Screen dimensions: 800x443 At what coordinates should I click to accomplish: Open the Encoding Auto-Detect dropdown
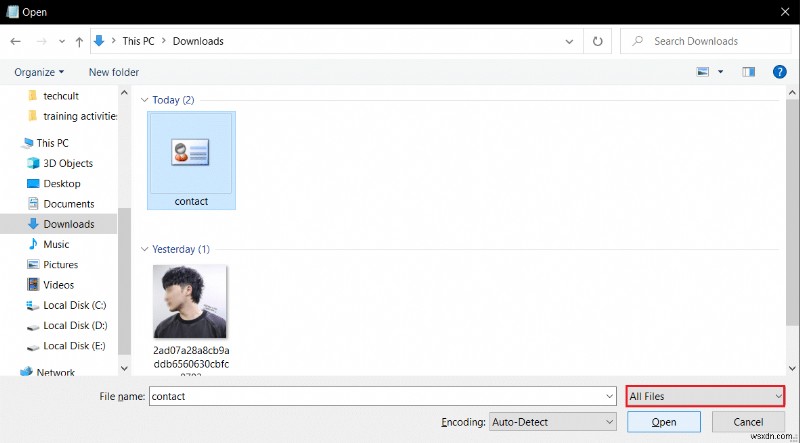553,422
